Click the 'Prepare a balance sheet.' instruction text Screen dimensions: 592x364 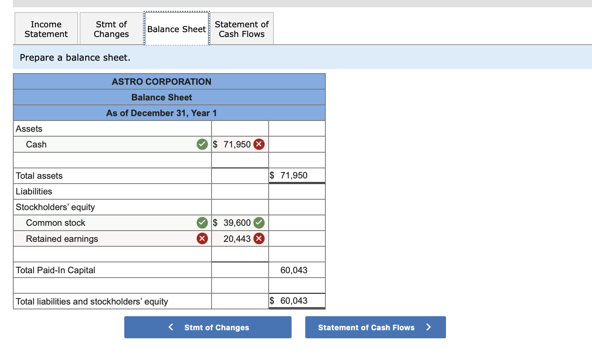click(x=75, y=57)
